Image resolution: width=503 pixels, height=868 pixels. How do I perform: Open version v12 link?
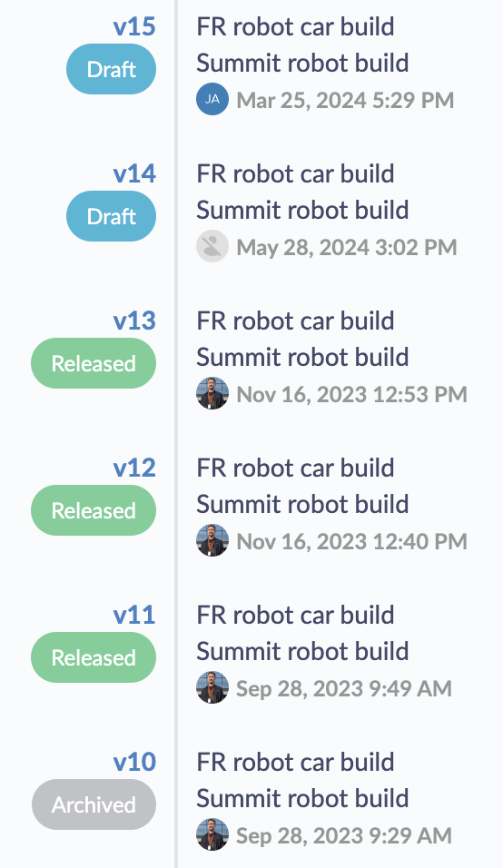click(x=134, y=469)
